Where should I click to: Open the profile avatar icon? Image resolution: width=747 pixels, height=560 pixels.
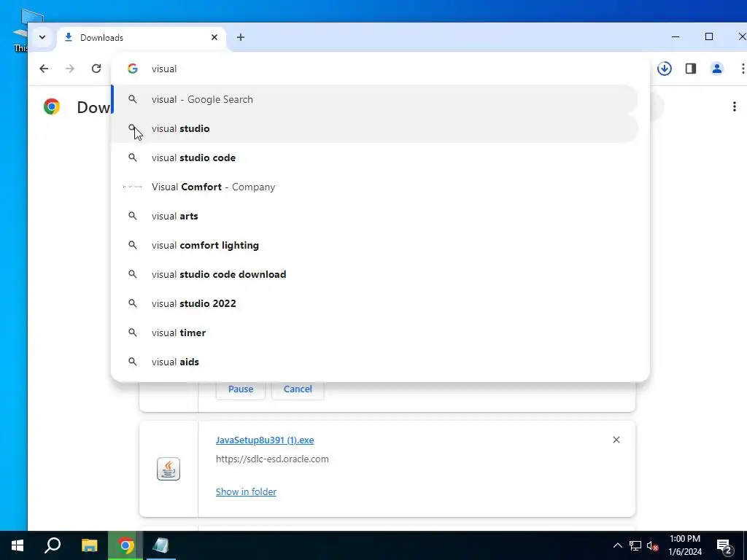click(717, 69)
